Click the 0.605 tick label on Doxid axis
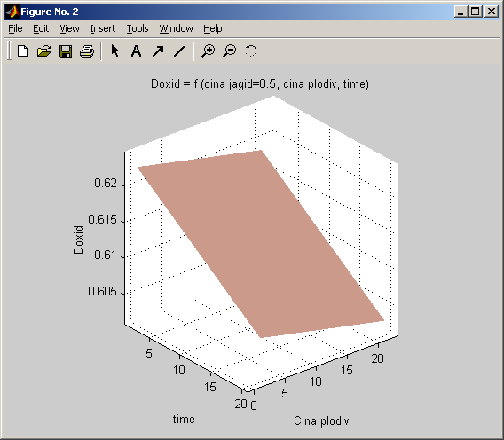 click(102, 292)
